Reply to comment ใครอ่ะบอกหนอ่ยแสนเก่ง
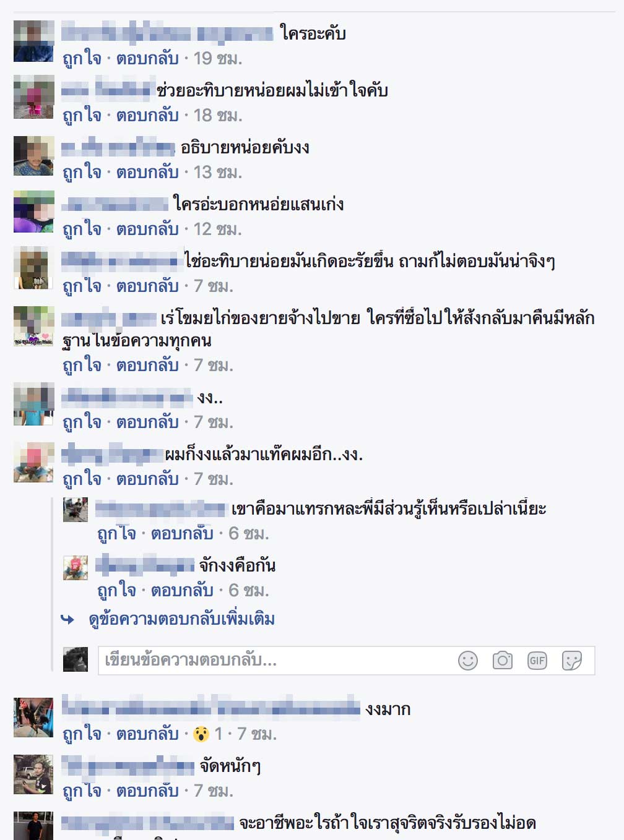 147,229
